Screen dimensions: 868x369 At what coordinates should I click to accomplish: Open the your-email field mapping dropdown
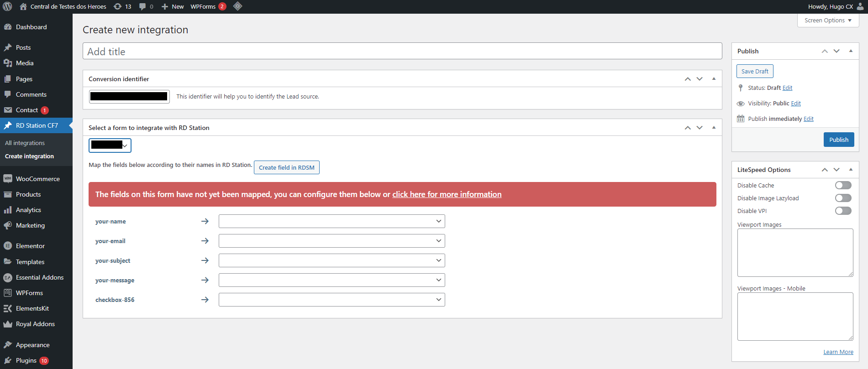point(331,241)
